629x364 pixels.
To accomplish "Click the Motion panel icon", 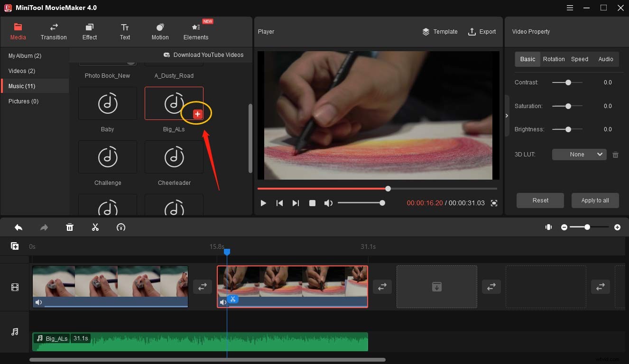I will coord(160,31).
